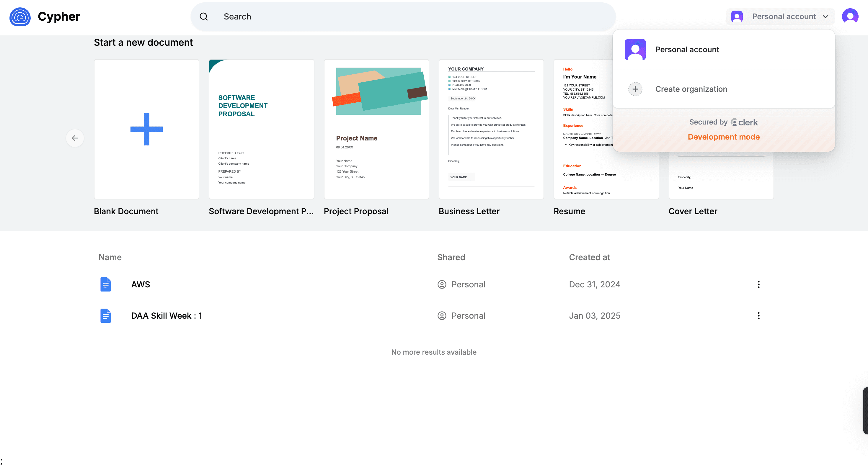Click the Start a new document heading

[143, 42]
